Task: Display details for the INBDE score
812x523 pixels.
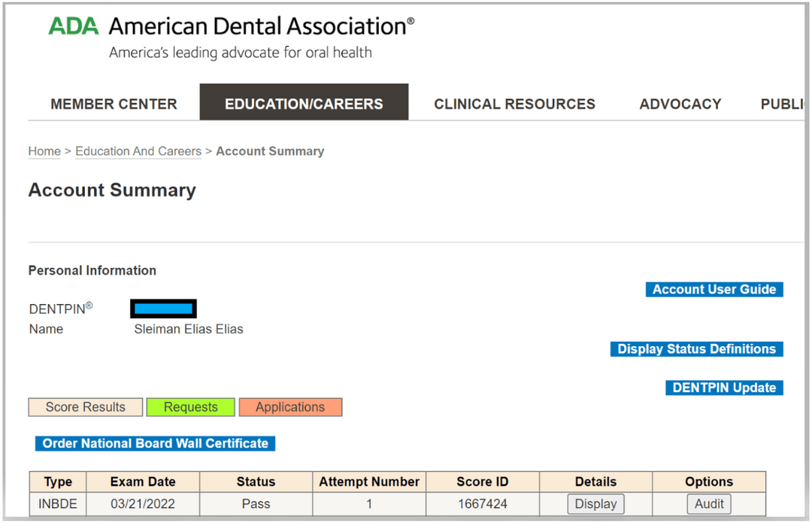Action: tap(595, 504)
